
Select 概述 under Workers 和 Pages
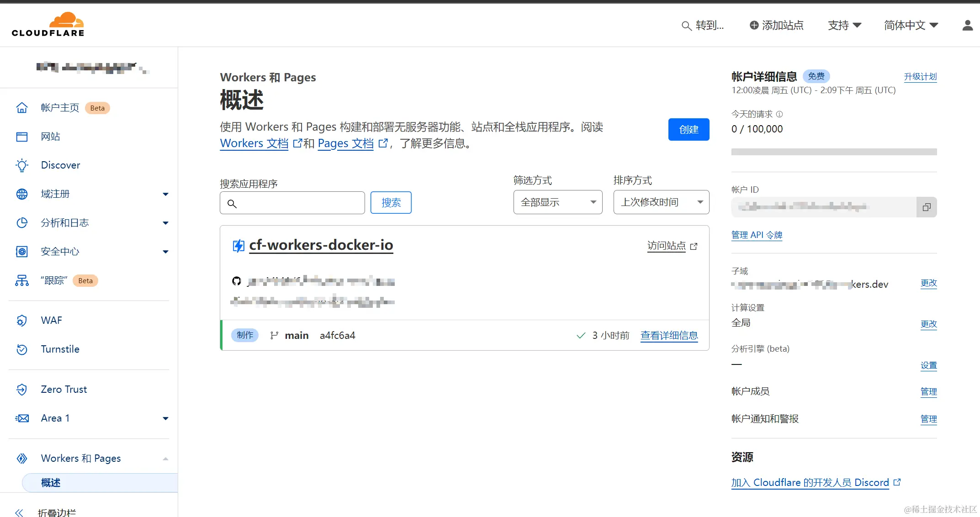pos(51,483)
